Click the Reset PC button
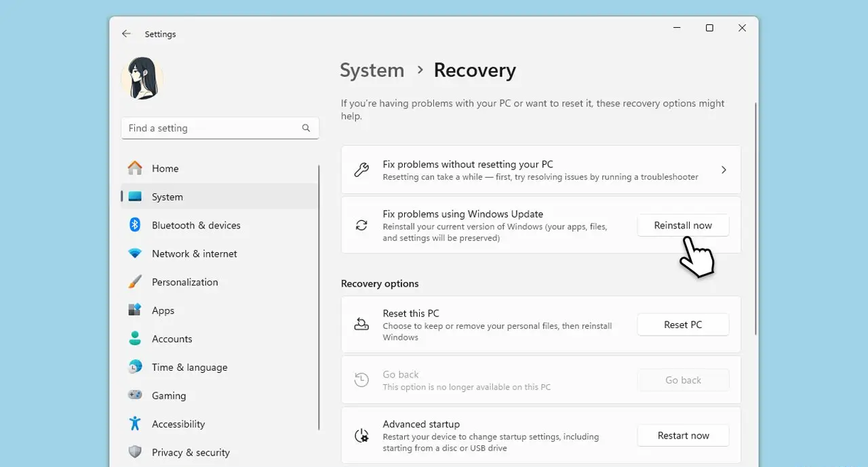Viewport: 868px width, 467px height. click(683, 325)
